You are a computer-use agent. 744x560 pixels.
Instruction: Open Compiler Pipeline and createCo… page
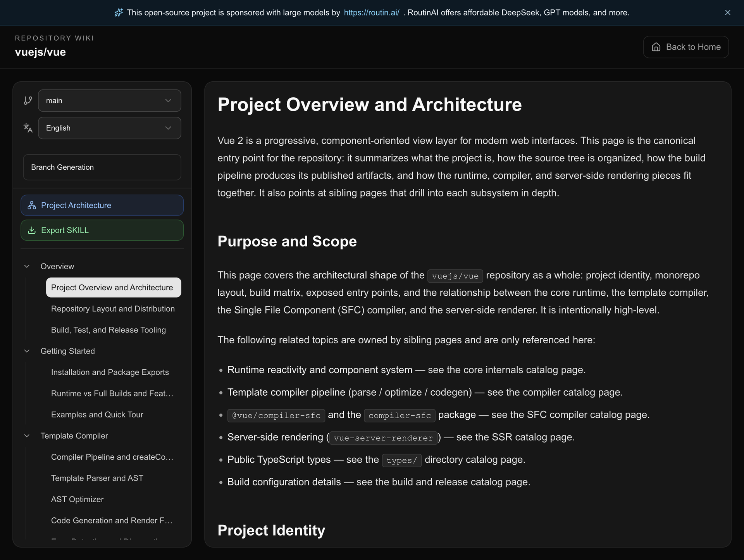(x=112, y=457)
